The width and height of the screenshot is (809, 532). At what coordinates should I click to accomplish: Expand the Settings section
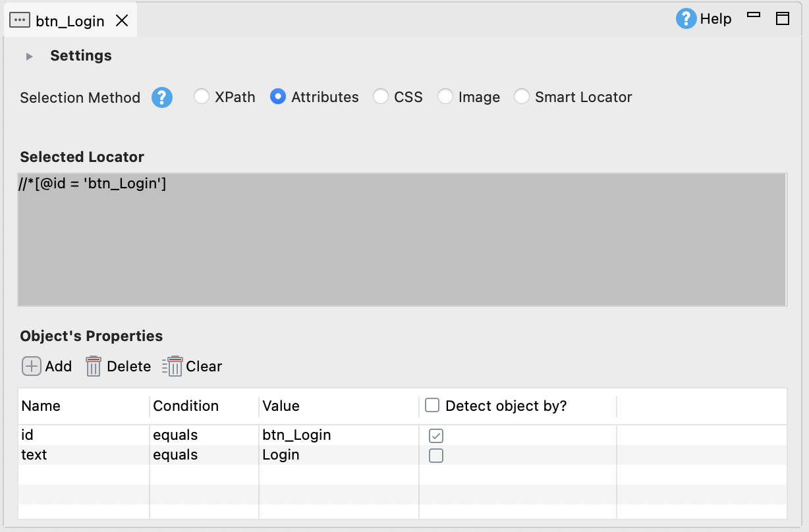(29, 56)
